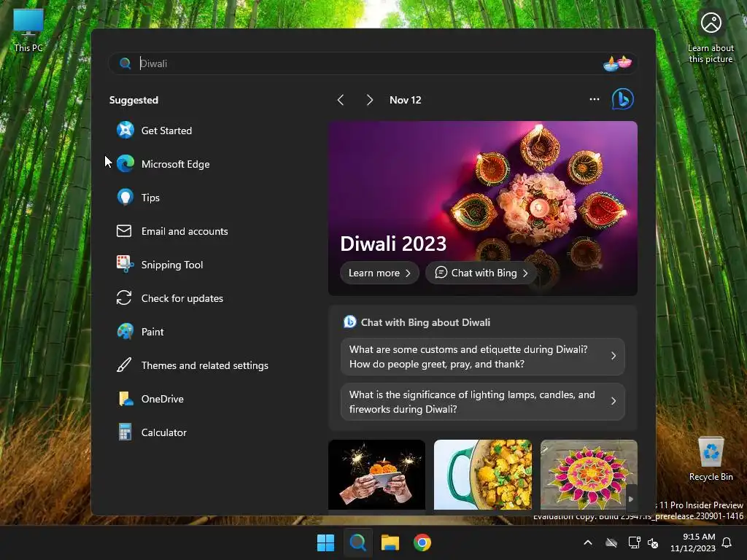Click the Diwali 2023 banner title
Viewport: 747px width, 560px height.
pyautogui.click(x=393, y=244)
